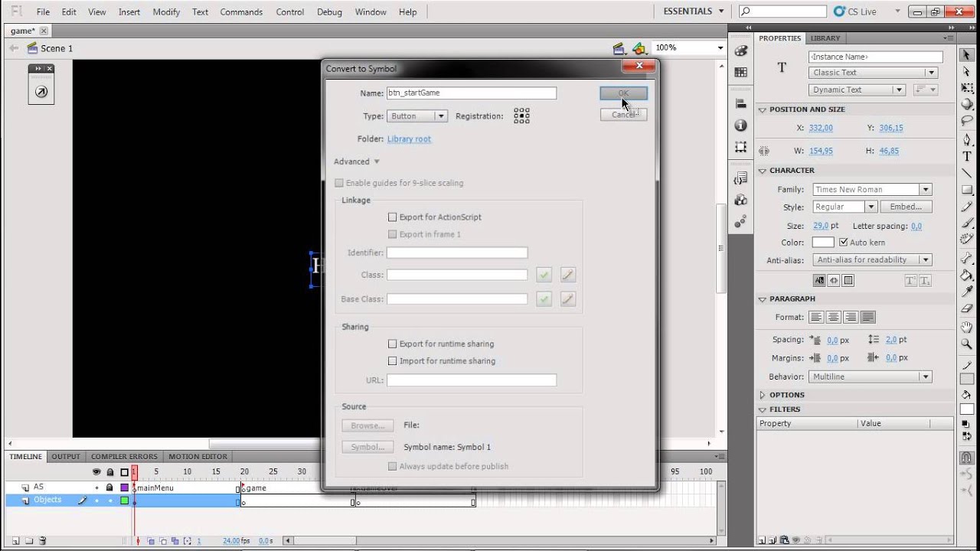Click the text Color swatch

click(x=823, y=243)
